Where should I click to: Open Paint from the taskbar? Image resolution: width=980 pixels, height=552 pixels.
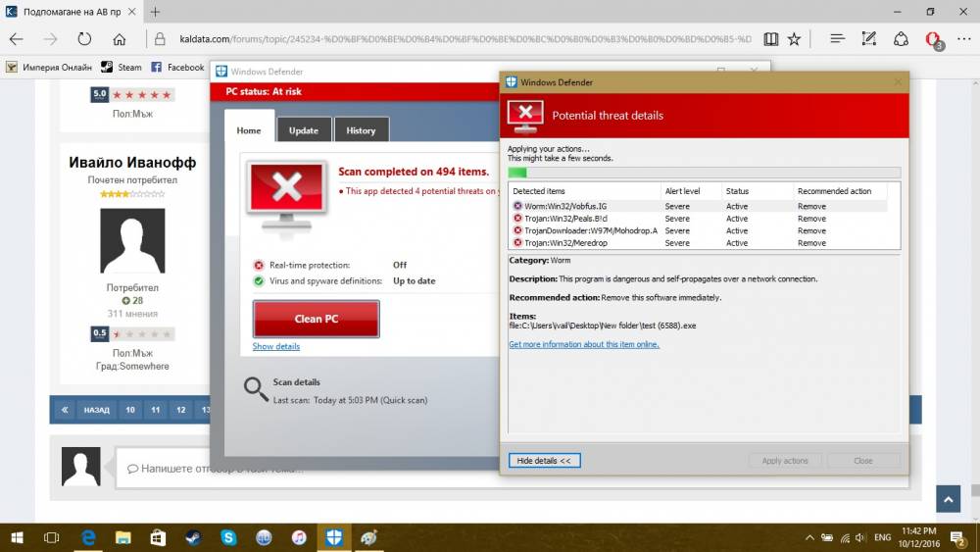368,537
